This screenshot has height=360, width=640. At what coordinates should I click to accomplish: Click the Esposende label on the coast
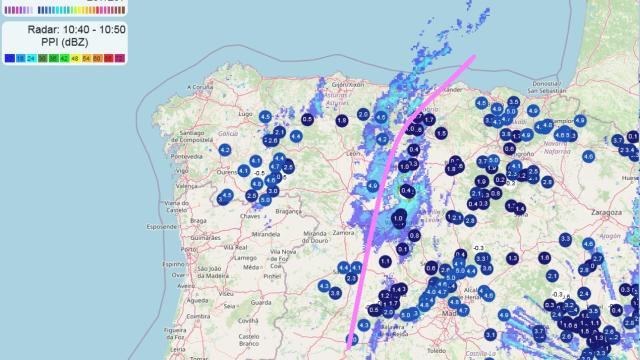tap(162, 227)
